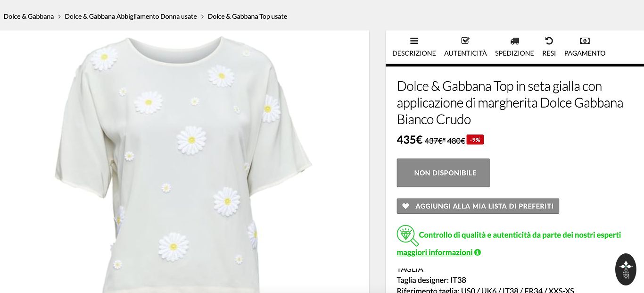The image size is (644, 293).
Task: Click the Spedizione truck icon
Action: coord(514,41)
